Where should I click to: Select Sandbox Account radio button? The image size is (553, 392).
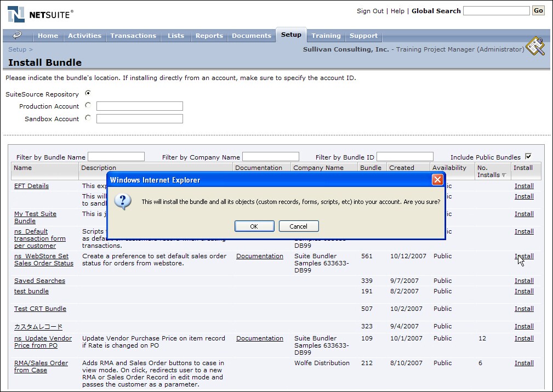point(88,118)
